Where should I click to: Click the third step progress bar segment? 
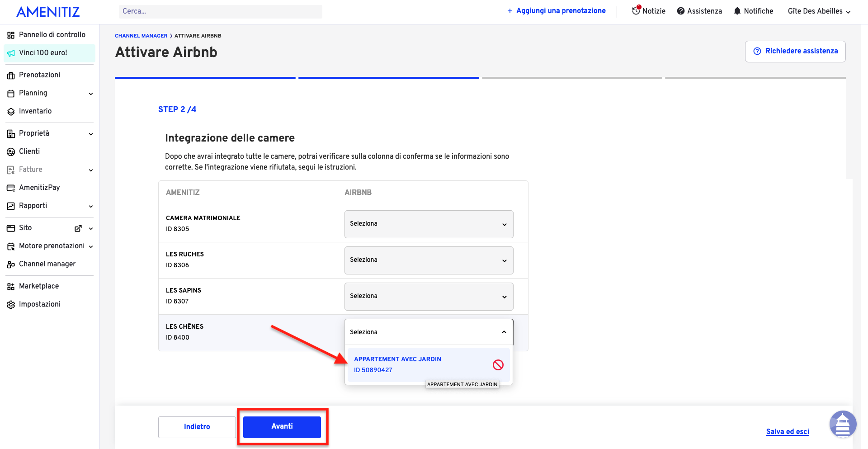[x=572, y=78]
